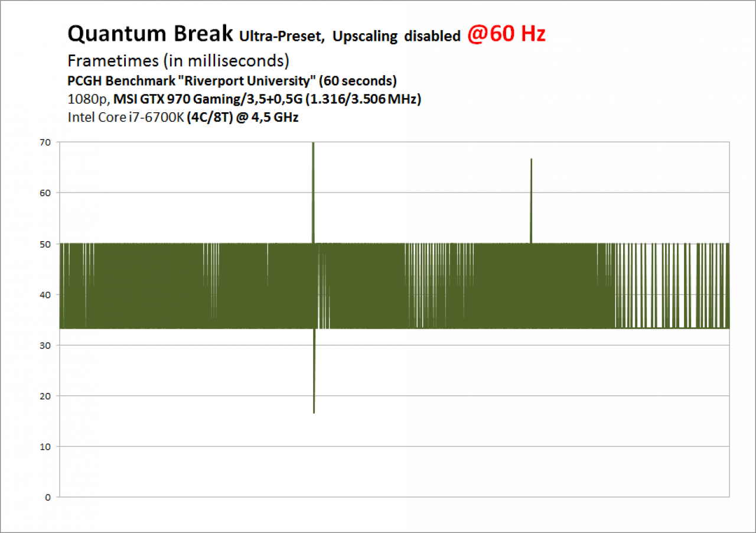
Task: Click the downward frametime dip near 17
Action: click(x=314, y=370)
